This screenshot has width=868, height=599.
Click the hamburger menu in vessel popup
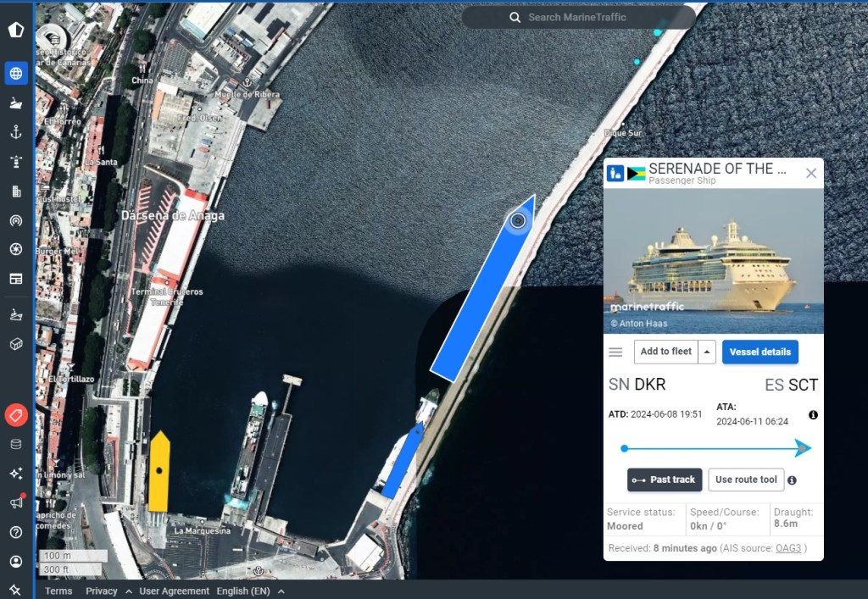[616, 352]
